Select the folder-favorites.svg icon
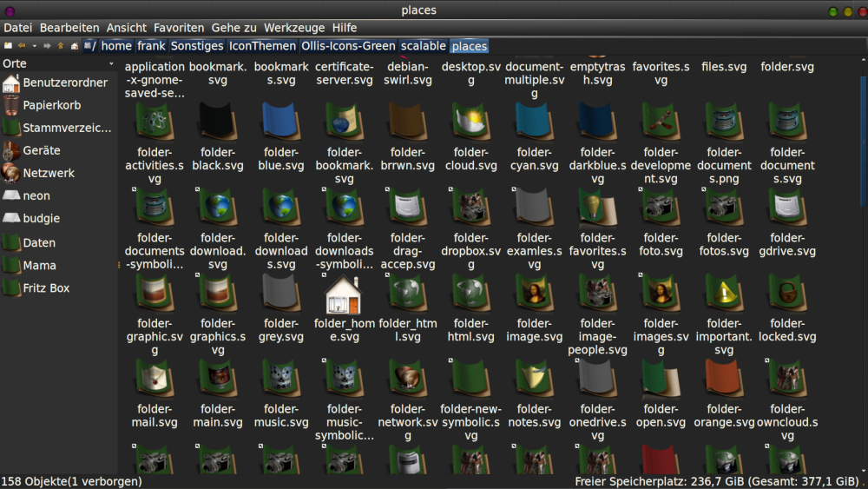 pos(597,208)
